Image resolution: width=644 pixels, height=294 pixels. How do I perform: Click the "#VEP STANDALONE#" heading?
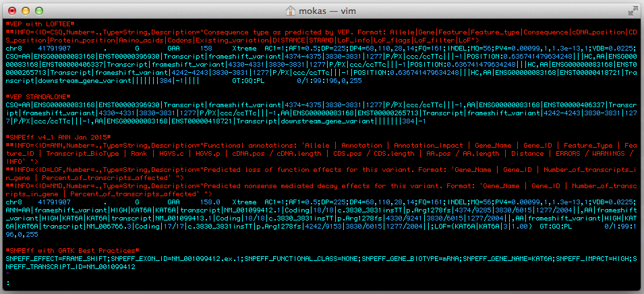(x=38, y=97)
